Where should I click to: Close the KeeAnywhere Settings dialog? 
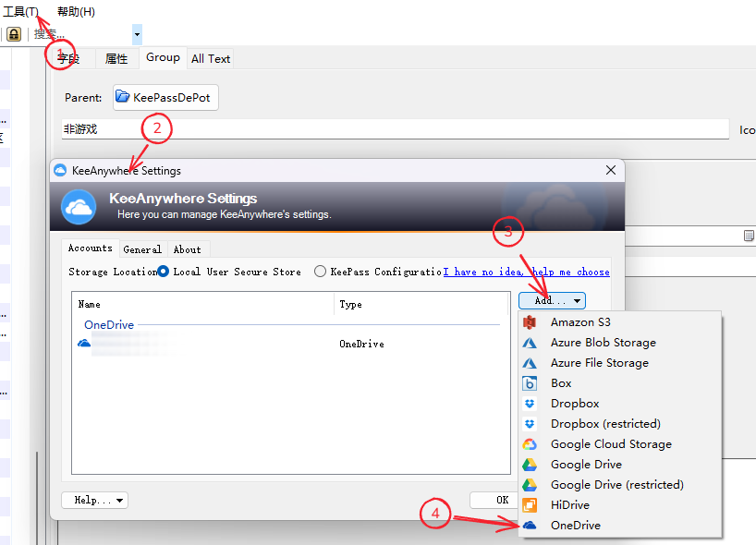point(611,170)
